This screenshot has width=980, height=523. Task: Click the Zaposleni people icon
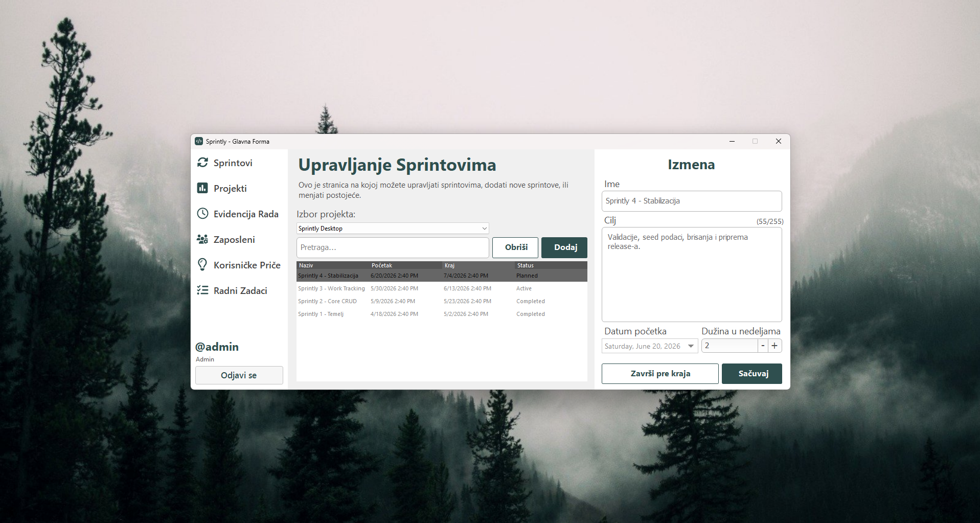tap(202, 239)
